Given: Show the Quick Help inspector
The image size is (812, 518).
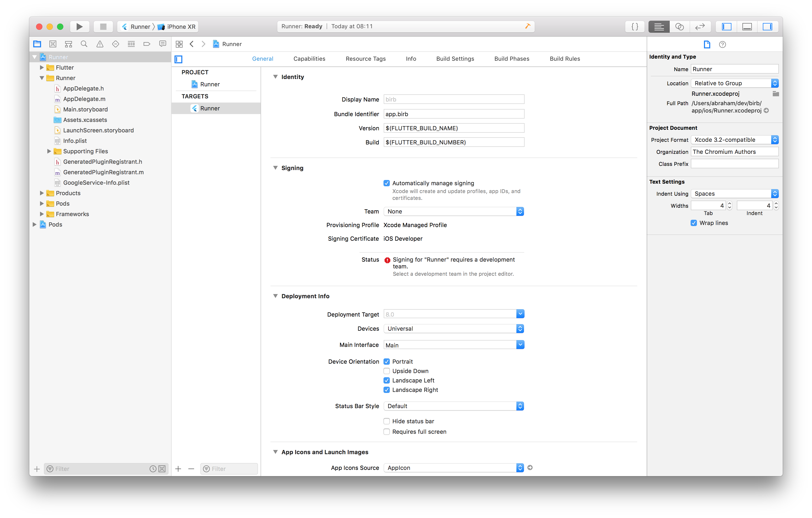Looking at the screenshot, I should 722,44.
